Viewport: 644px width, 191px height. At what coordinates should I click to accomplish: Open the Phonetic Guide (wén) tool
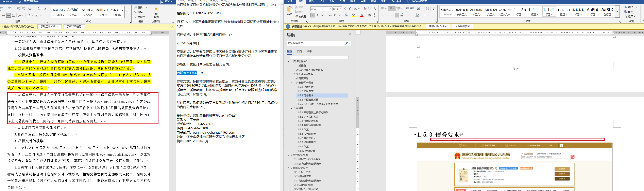pyautogui.click(x=370, y=9)
